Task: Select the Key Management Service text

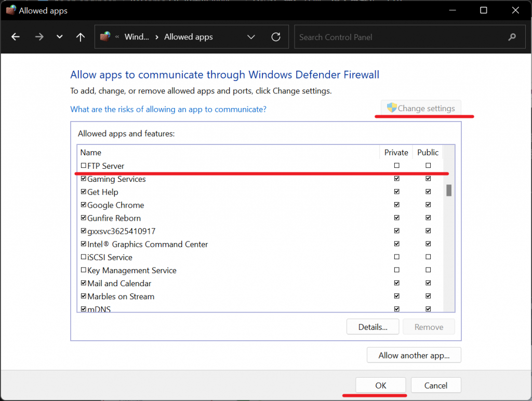Action: pyautogui.click(x=132, y=271)
